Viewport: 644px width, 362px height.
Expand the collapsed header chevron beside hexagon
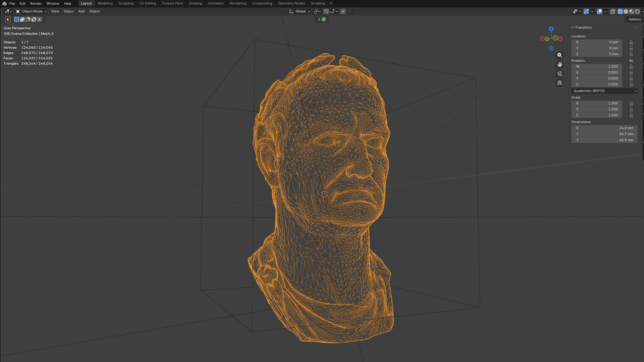point(319,19)
